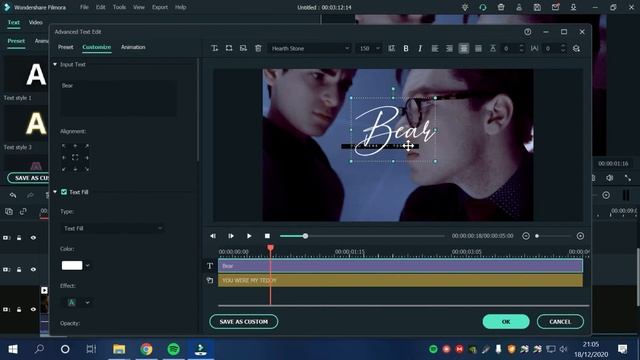
Task: Click the CANCEL button
Action: click(x=560, y=322)
